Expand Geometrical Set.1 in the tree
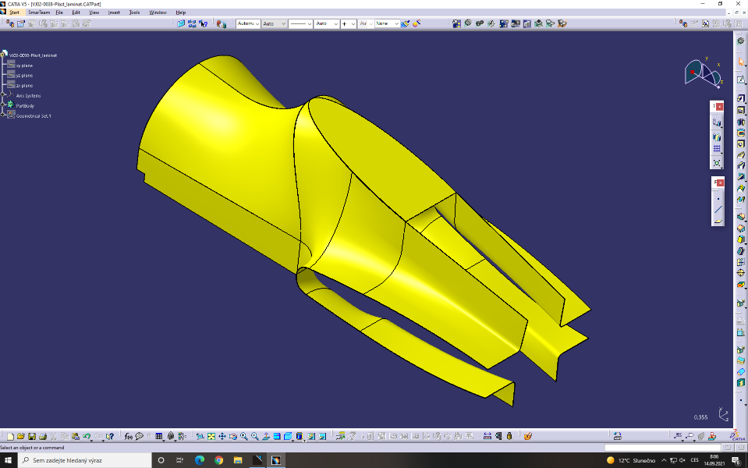748x468 pixels. (4, 116)
